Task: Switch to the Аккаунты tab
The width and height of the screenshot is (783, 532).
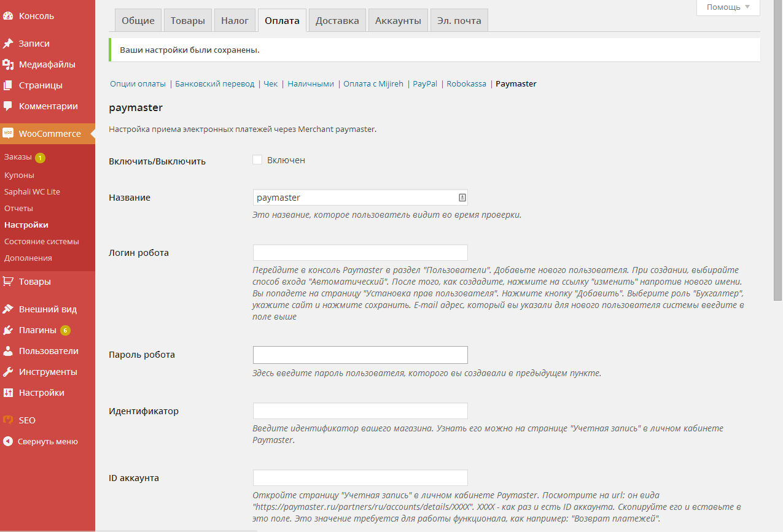Action: [398, 20]
